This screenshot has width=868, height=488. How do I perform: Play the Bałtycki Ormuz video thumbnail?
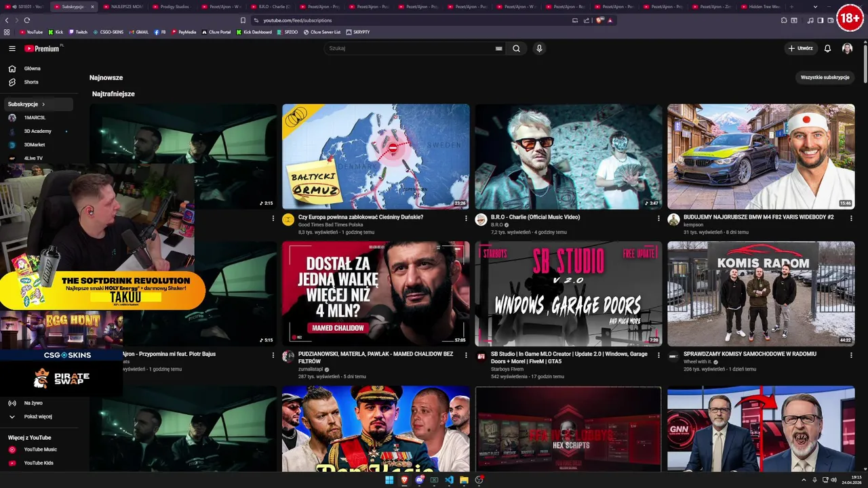pos(376,157)
